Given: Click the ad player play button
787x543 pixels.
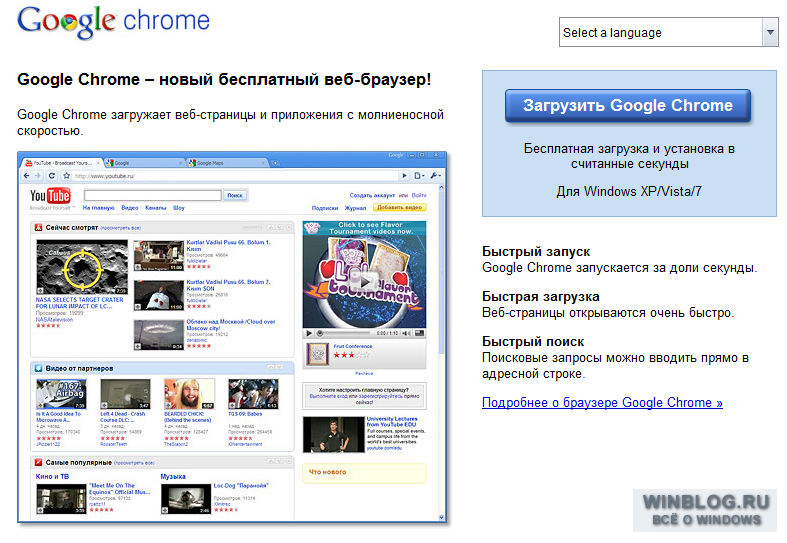Looking at the screenshot, I should 309,333.
